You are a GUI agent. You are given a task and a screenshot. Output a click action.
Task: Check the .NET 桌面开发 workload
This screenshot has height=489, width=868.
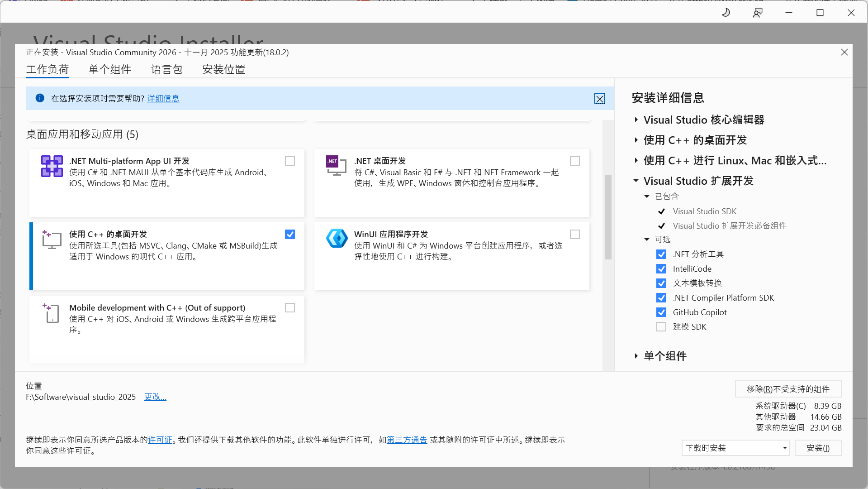click(x=575, y=161)
